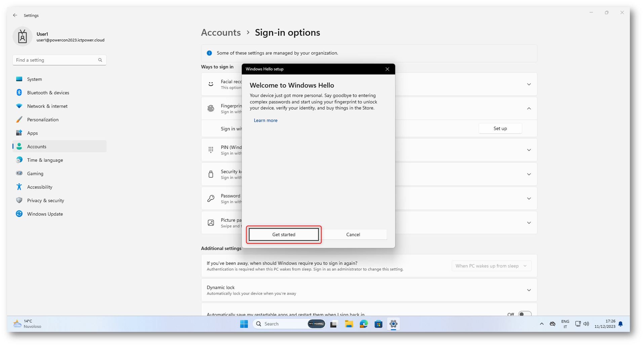Cancel the Windows Hello setup
Viewport: 644px width, 346px height.
click(x=353, y=235)
